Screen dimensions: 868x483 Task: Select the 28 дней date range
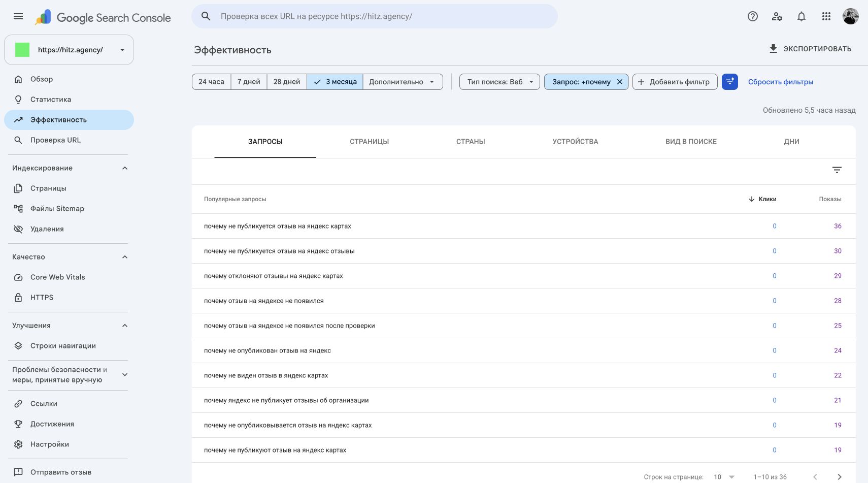point(287,82)
